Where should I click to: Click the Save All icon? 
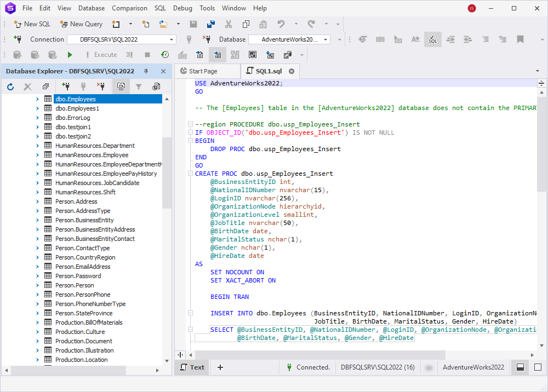(x=211, y=24)
